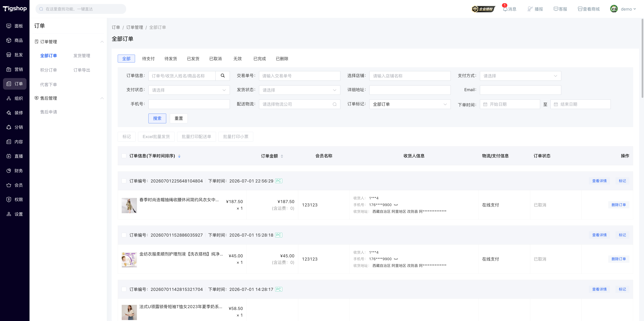Open the 客服 customer service icon
644x321 pixels.
pyautogui.click(x=556, y=9)
